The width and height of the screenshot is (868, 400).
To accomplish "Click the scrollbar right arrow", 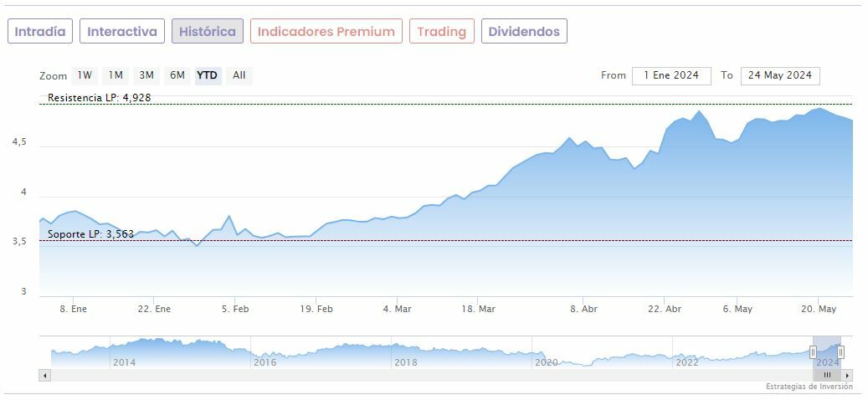I will 847,376.
